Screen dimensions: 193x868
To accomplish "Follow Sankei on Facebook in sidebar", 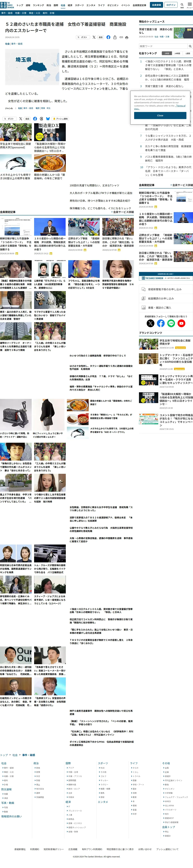I will pos(161,323).
